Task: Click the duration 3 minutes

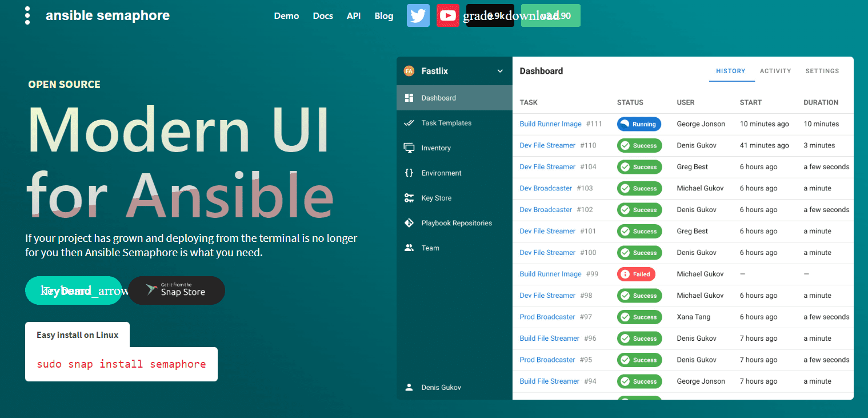Action: pos(819,145)
